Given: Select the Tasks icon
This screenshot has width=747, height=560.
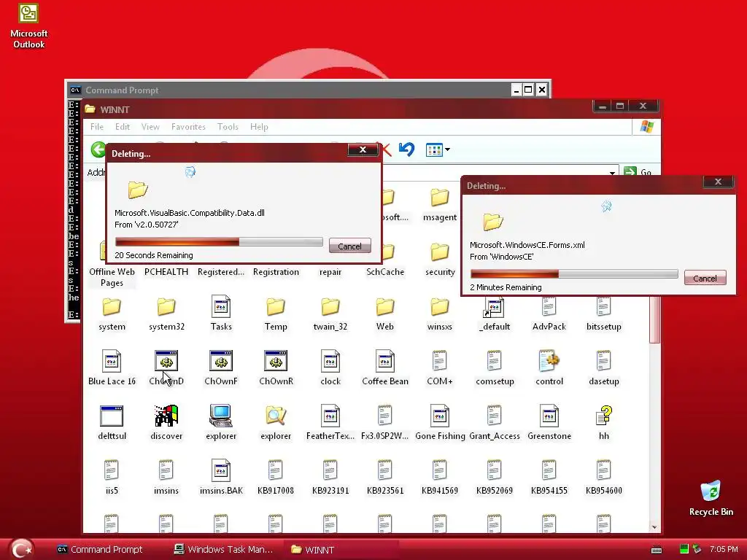Looking at the screenshot, I should [221, 307].
